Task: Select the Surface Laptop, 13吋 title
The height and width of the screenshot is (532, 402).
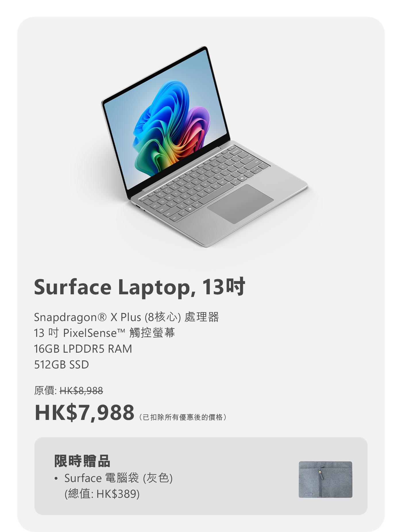Action: [x=140, y=287]
